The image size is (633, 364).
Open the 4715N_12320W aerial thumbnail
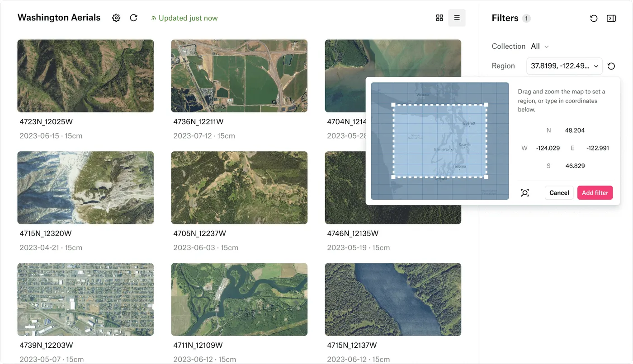[85, 188]
